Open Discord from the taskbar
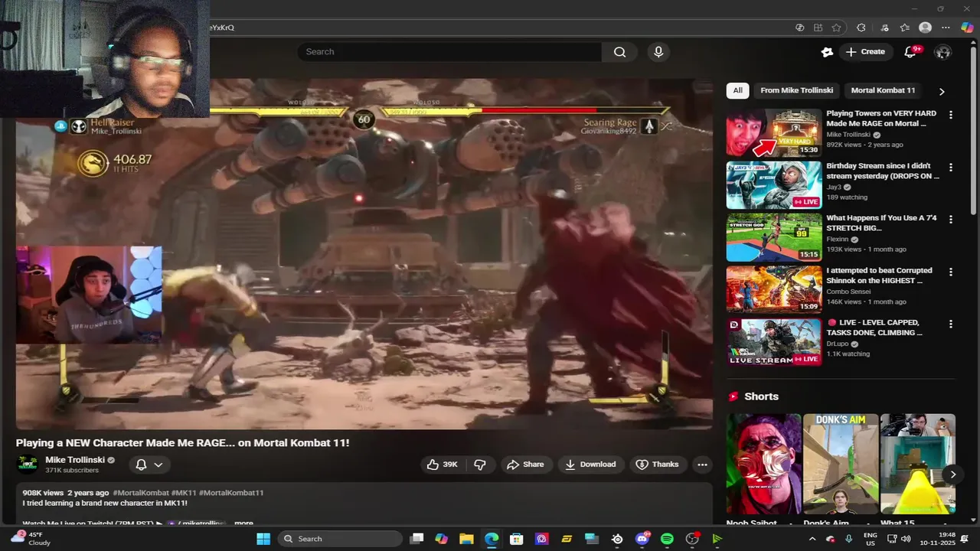 pos(642,539)
